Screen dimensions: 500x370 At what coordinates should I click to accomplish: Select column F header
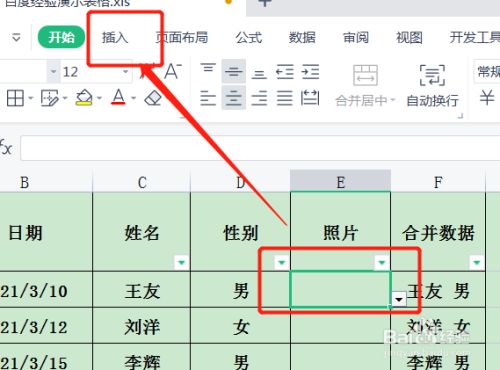click(x=438, y=181)
